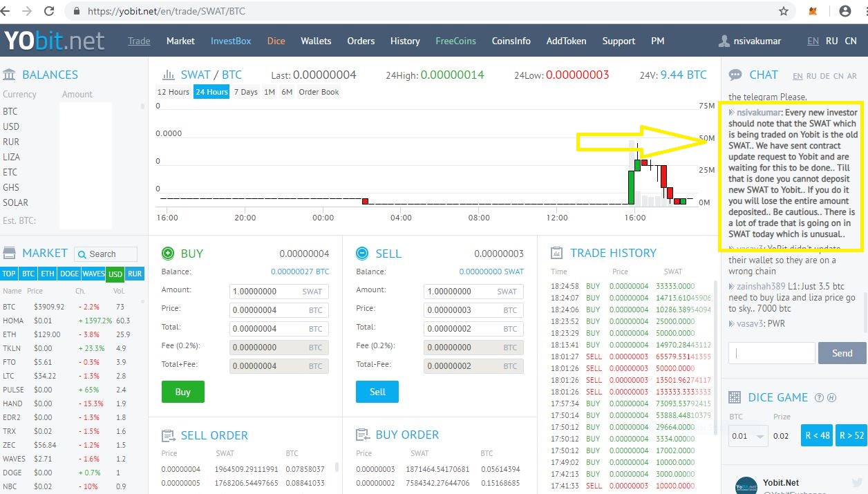Viewport: 868px width, 494px height.
Task: Filter market by RUR tab
Action: 135,274
